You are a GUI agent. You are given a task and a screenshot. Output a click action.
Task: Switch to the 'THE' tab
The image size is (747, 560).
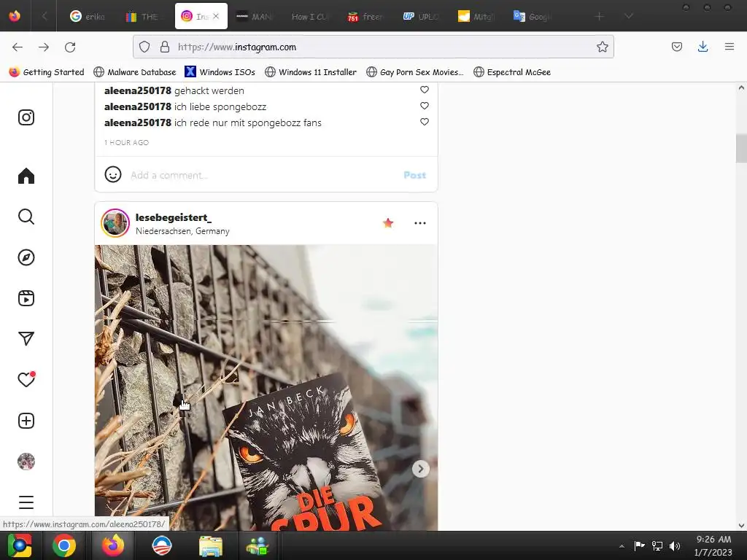tap(145, 16)
